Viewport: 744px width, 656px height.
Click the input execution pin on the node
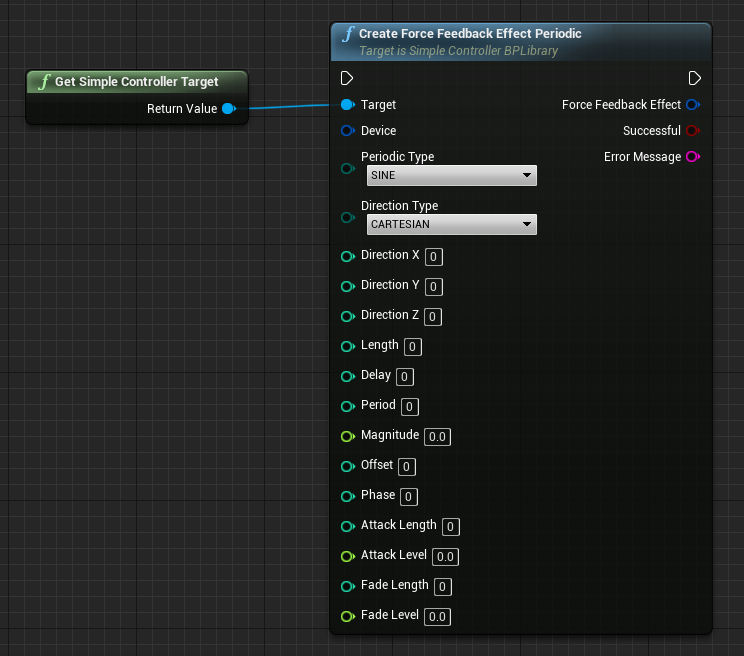347,78
